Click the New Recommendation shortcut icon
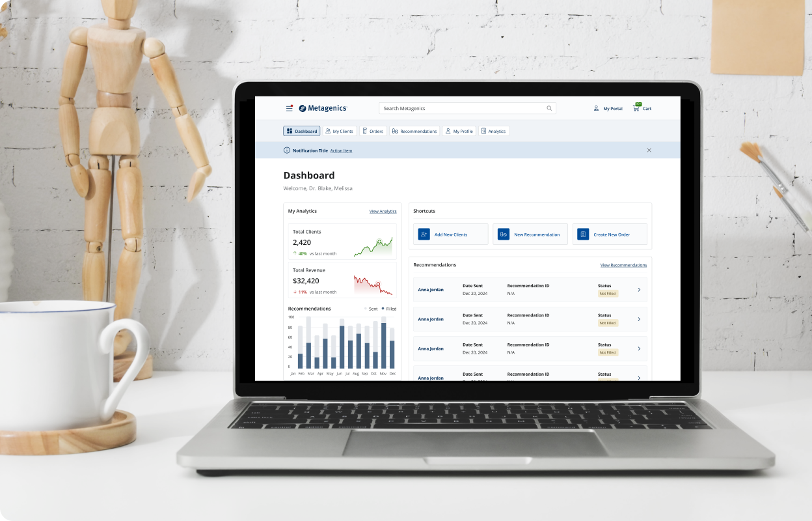 click(x=504, y=234)
